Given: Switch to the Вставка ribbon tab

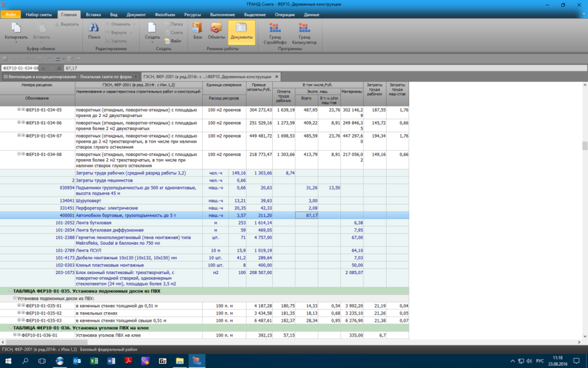Looking at the screenshot, I should tap(93, 14).
